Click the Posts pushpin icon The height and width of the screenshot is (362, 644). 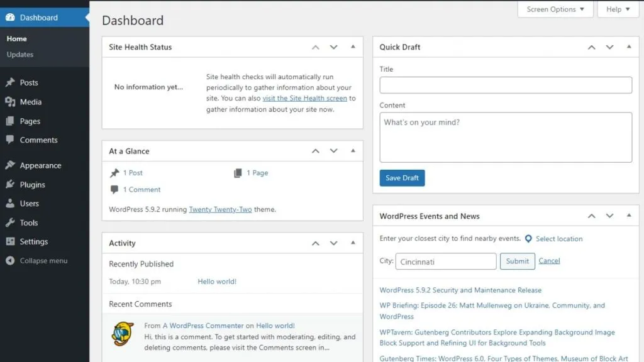(x=10, y=82)
